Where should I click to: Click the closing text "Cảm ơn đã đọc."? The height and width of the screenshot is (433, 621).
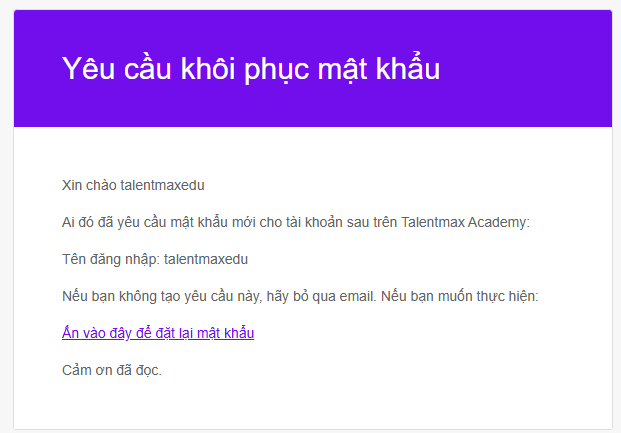[x=112, y=371]
